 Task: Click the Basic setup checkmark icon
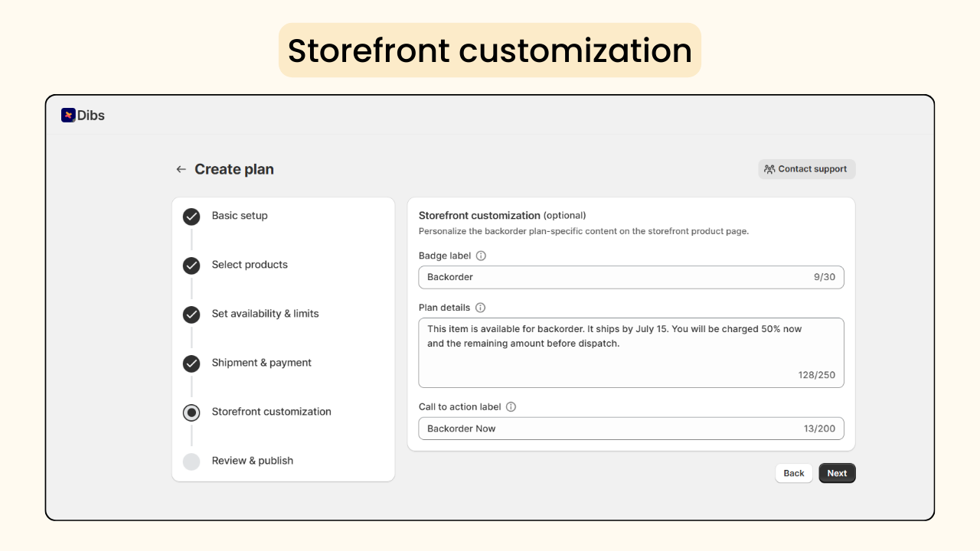[191, 217]
